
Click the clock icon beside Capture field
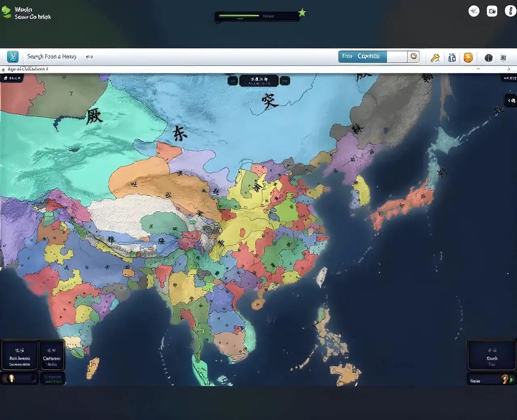click(414, 57)
